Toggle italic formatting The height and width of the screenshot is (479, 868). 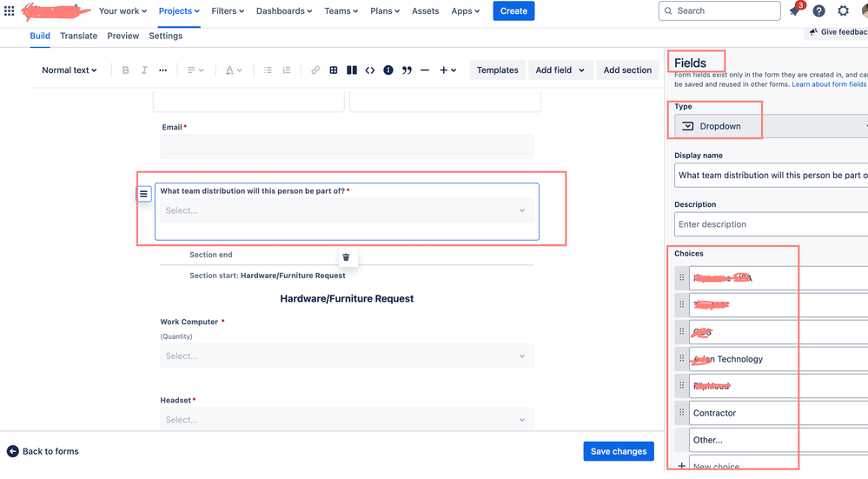(x=144, y=70)
